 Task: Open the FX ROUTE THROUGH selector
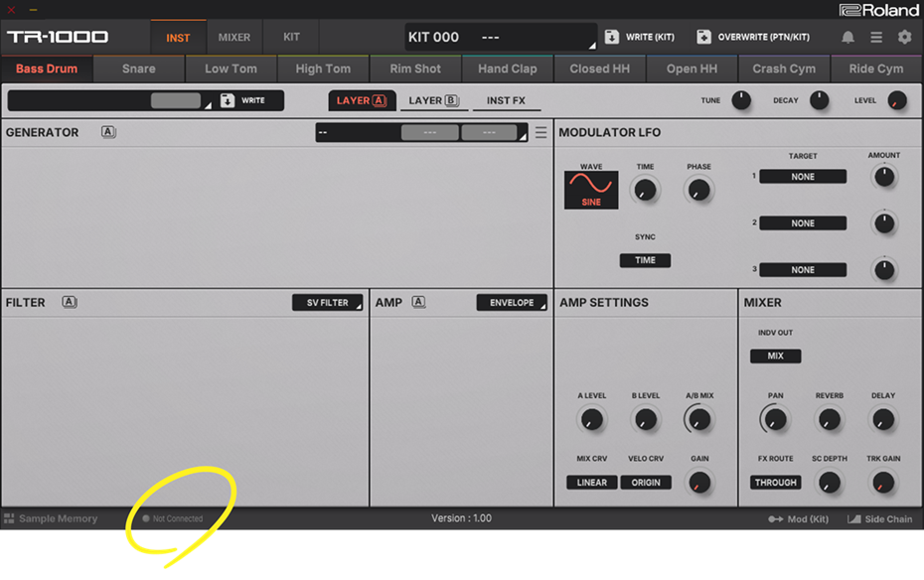pyautogui.click(x=776, y=483)
